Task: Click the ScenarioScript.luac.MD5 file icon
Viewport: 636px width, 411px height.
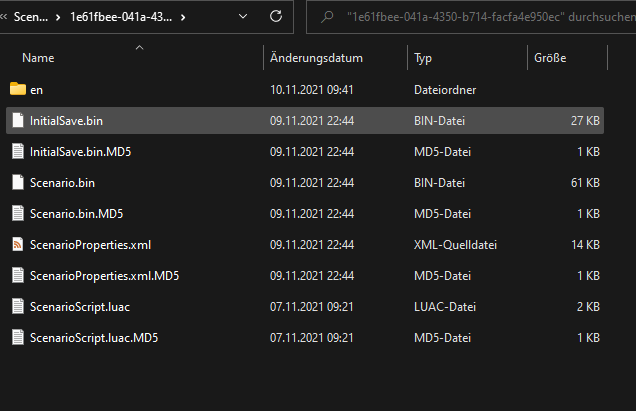Action: click(x=17, y=337)
